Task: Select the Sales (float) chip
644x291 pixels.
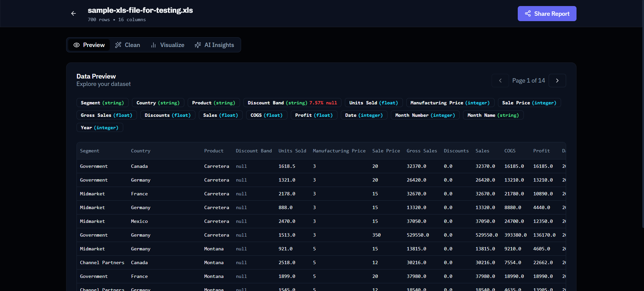Action: click(x=221, y=115)
